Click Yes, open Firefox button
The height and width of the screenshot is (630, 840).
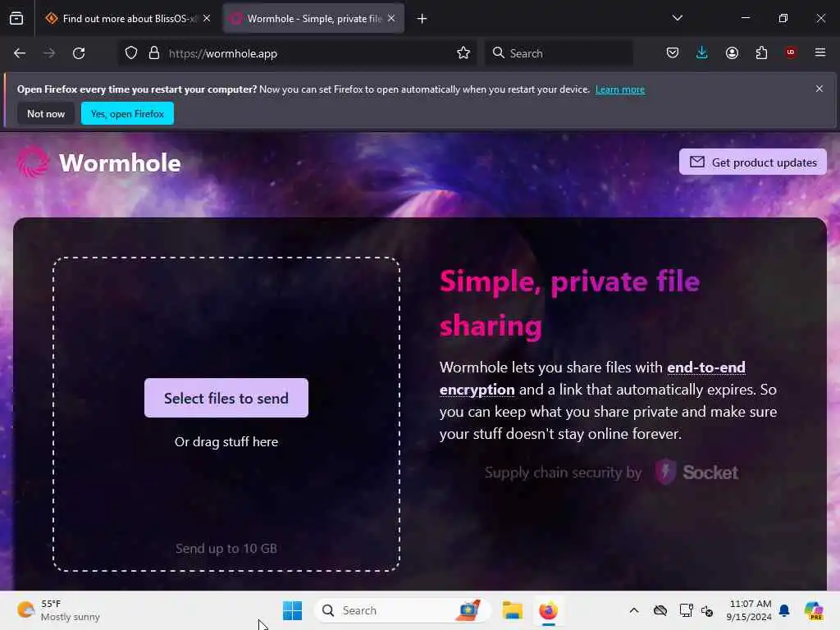(x=127, y=113)
